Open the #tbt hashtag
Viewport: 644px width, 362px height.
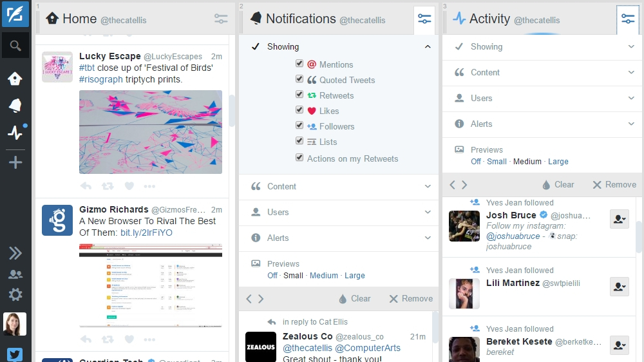coord(87,68)
